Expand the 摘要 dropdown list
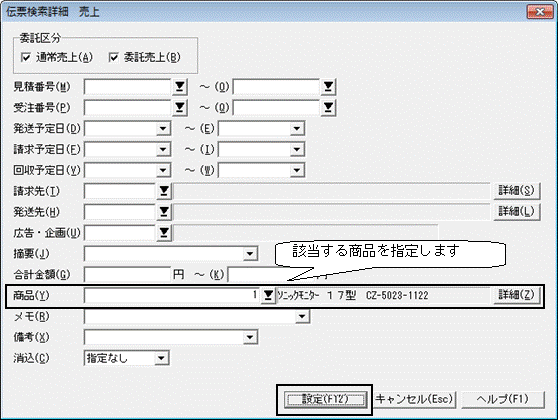 [250, 254]
